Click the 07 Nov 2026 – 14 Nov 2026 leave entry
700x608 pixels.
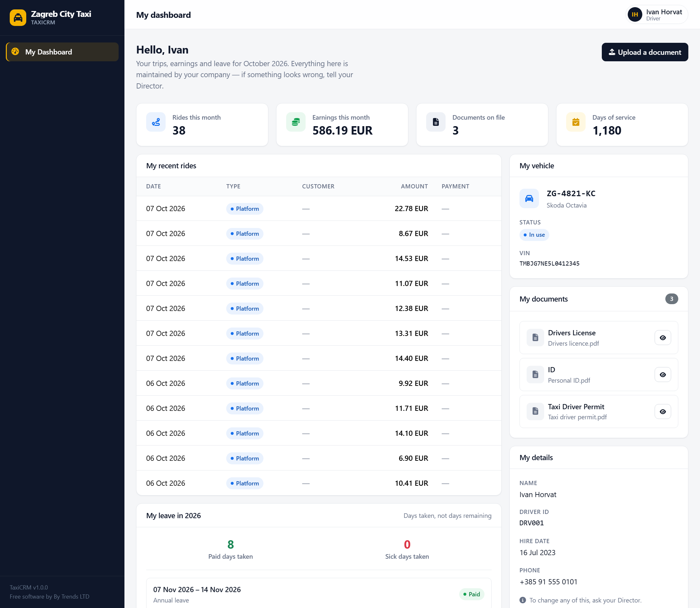pyautogui.click(x=319, y=594)
